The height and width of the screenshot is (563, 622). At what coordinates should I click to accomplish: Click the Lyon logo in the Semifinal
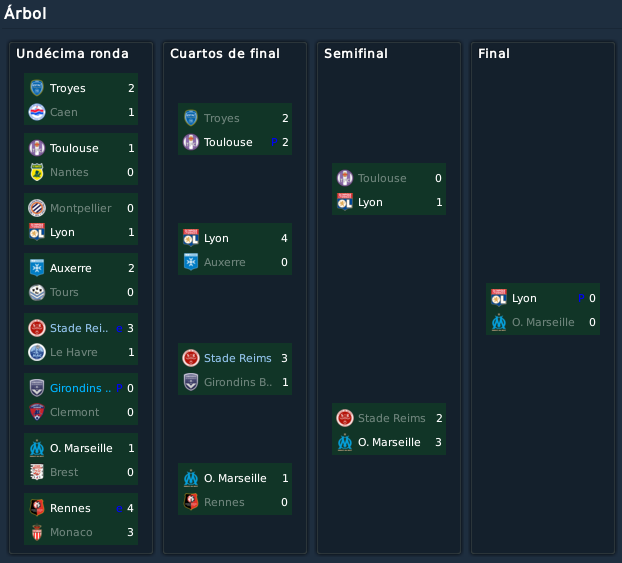(x=345, y=202)
